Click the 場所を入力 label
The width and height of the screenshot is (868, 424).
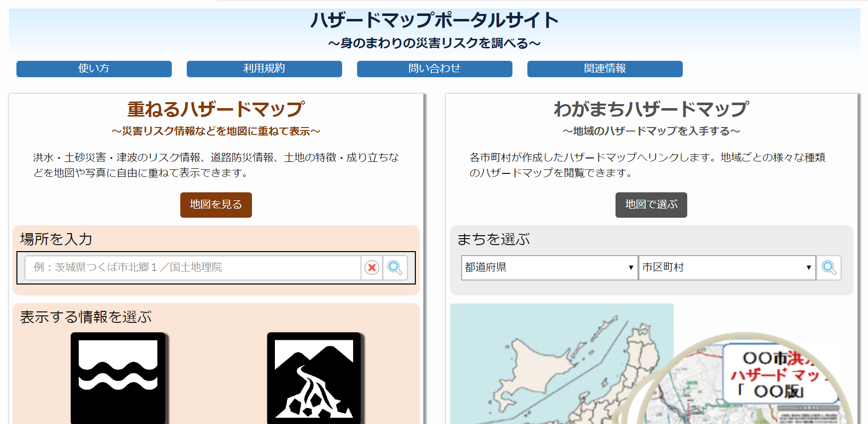point(56,239)
